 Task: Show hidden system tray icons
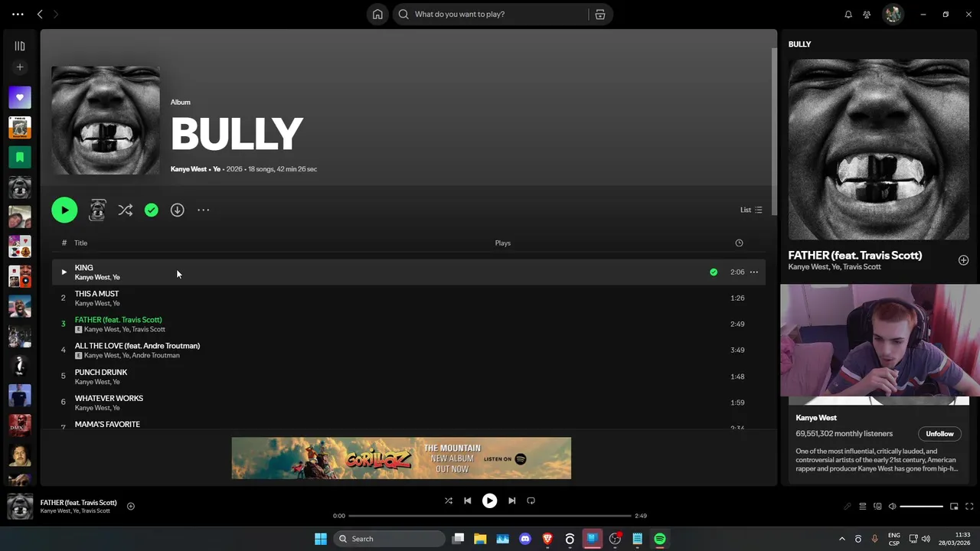841,539
